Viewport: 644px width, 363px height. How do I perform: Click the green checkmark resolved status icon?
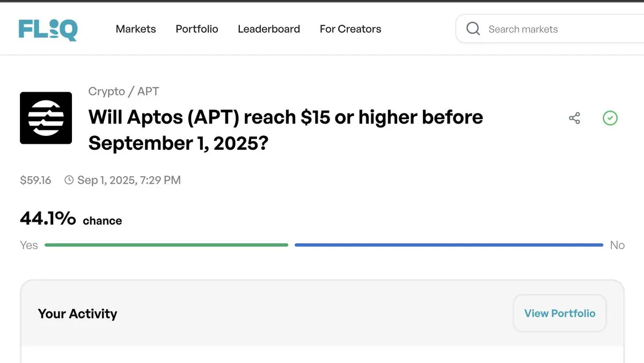click(x=610, y=118)
